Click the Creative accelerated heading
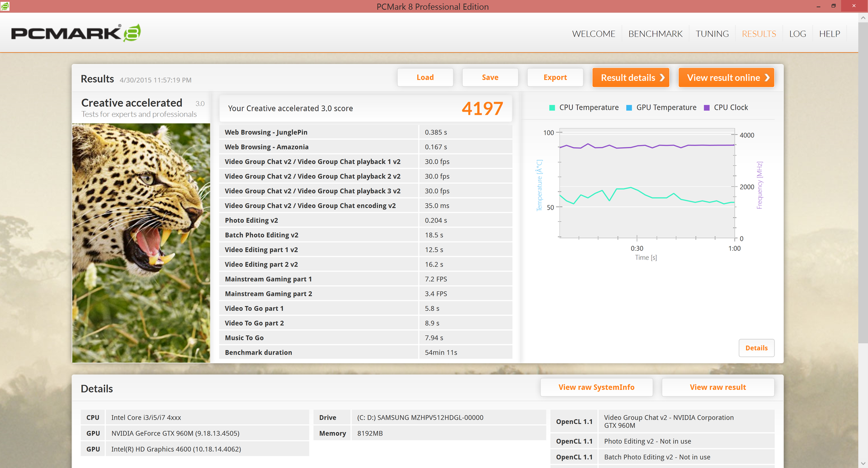 point(132,103)
